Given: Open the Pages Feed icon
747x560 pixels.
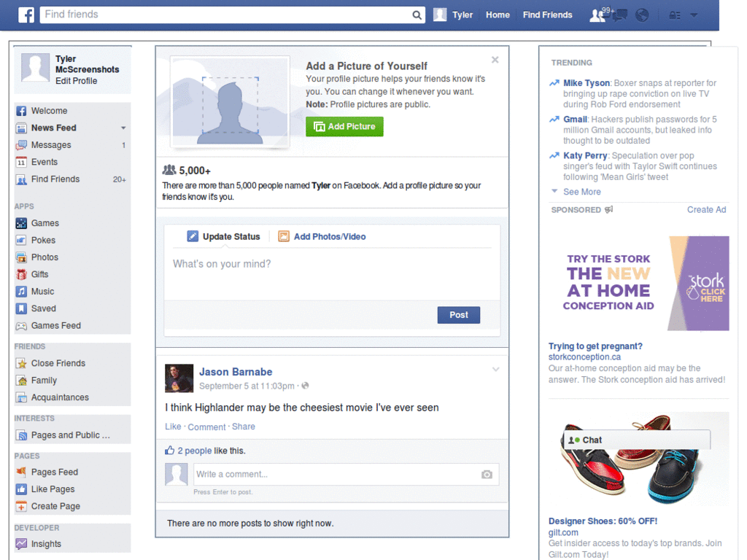Looking at the screenshot, I should [x=21, y=472].
